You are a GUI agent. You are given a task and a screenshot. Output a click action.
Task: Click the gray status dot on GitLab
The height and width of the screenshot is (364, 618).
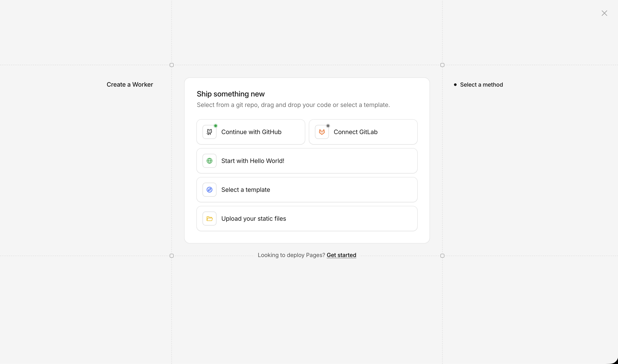click(328, 126)
